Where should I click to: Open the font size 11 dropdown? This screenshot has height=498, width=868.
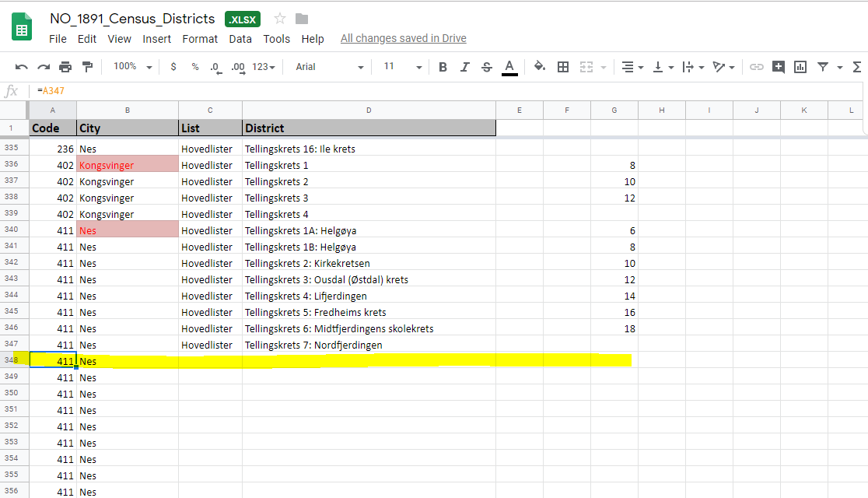click(x=402, y=67)
